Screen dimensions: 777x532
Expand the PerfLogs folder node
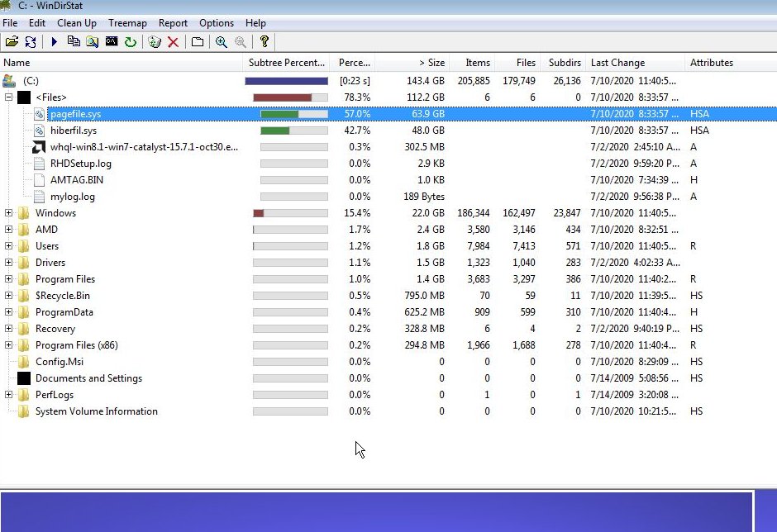point(8,395)
